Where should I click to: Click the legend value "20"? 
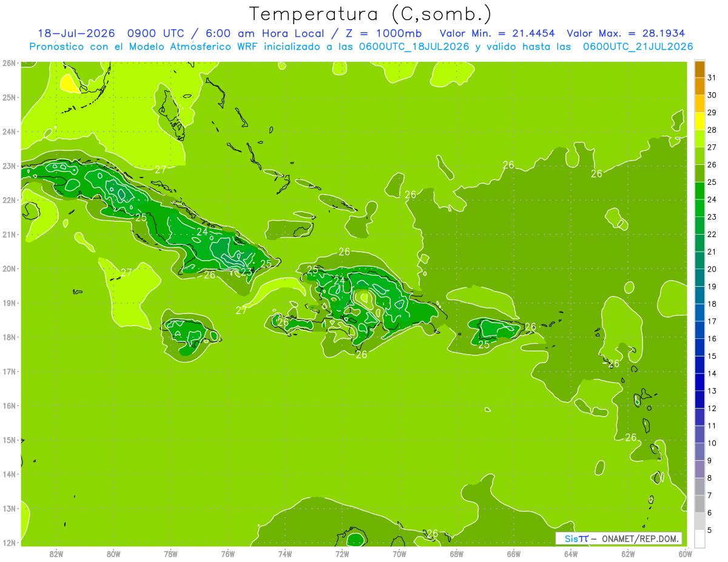pos(712,269)
